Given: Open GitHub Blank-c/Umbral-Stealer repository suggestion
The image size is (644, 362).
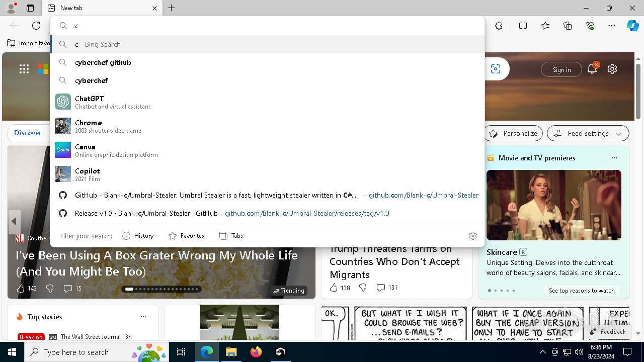Looking at the screenshot, I should coord(268,195).
